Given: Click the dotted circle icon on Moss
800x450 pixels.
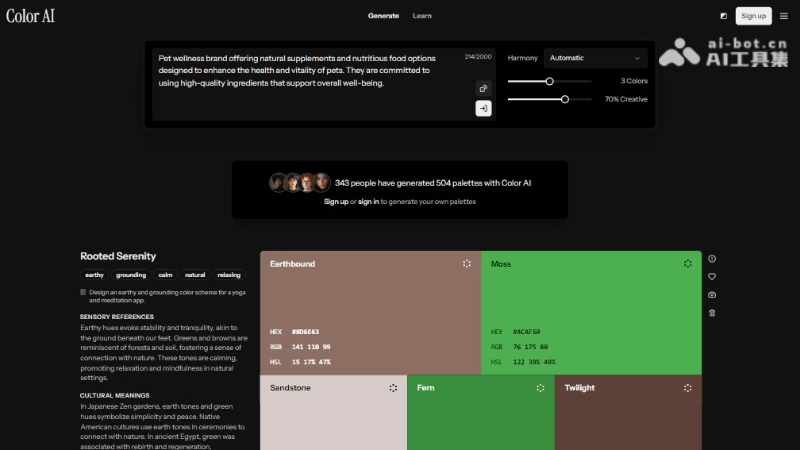Looking at the screenshot, I should point(688,264).
